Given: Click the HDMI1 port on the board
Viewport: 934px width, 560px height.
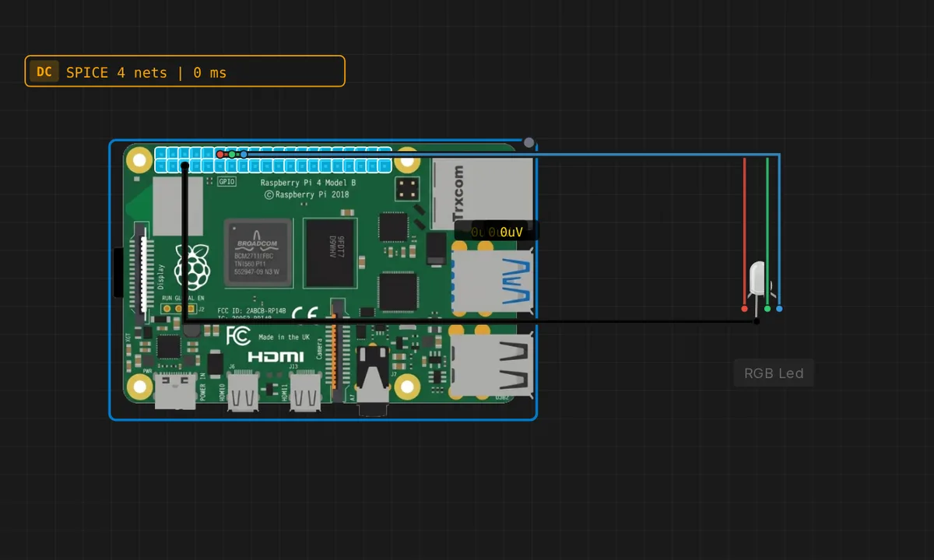Looking at the screenshot, I should click(304, 390).
